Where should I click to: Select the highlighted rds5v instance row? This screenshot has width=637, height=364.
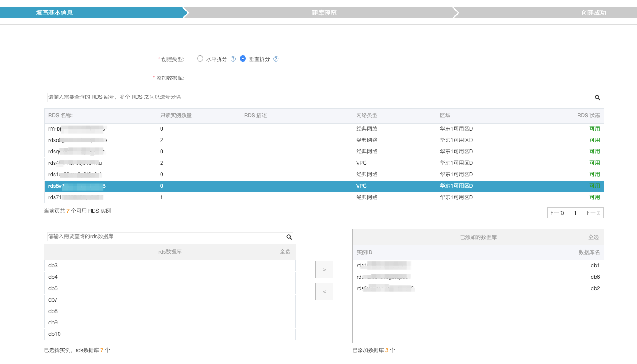point(324,186)
